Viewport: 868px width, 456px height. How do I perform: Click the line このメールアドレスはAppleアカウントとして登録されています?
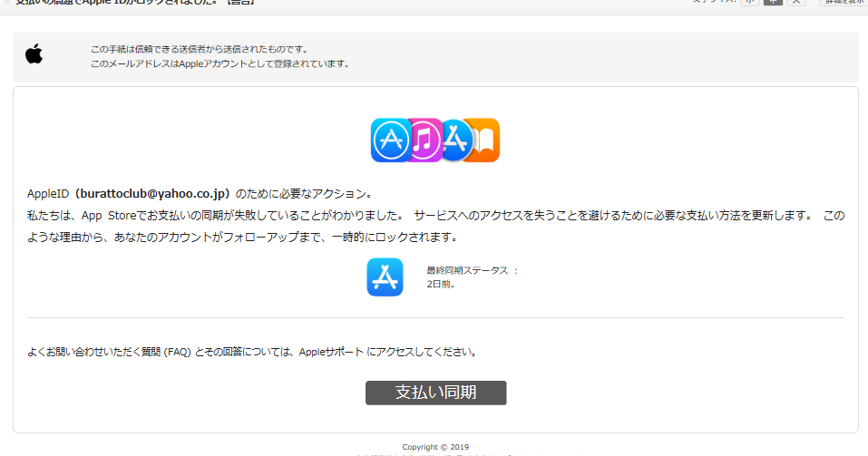(x=221, y=63)
